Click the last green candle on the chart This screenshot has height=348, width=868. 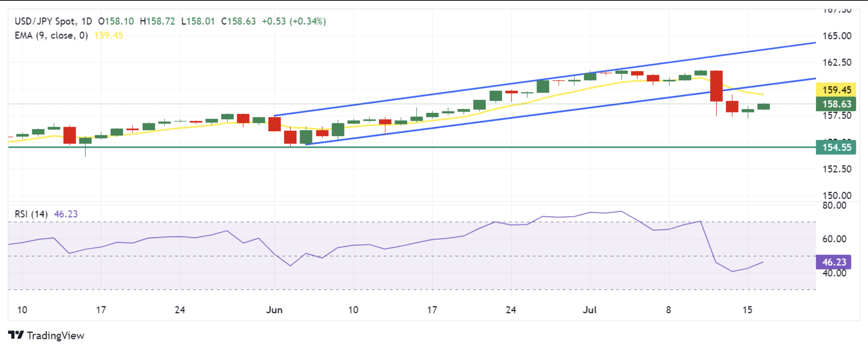pos(764,106)
